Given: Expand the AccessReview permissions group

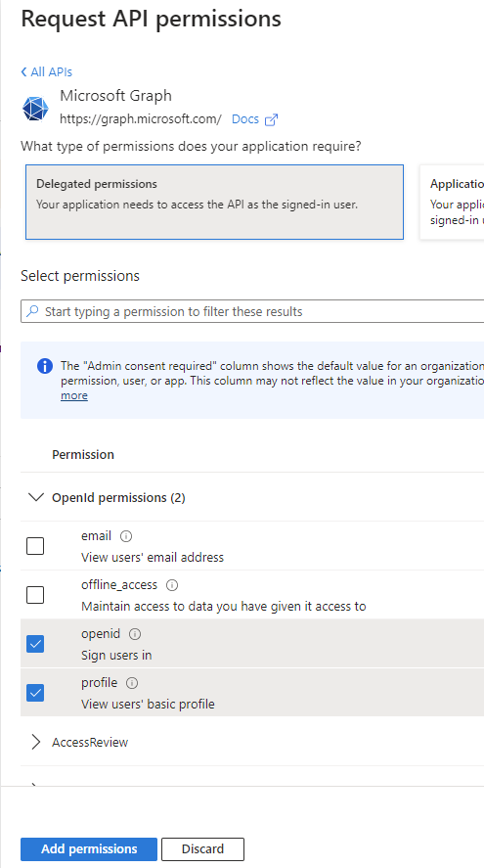Looking at the screenshot, I should pyautogui.click(x=36, y=742).
